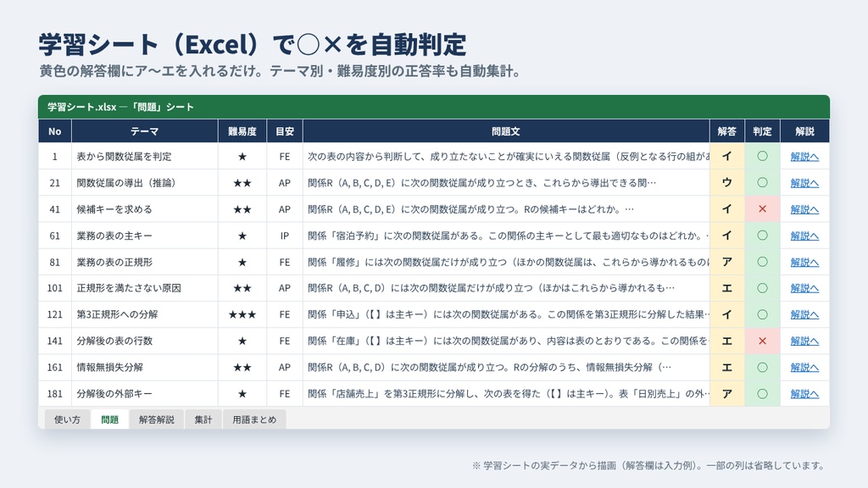Viewport: 868px width, 488px height.
Task: Switch to the 解答解説 sheet tab
Action: click(x=157, y=419)
